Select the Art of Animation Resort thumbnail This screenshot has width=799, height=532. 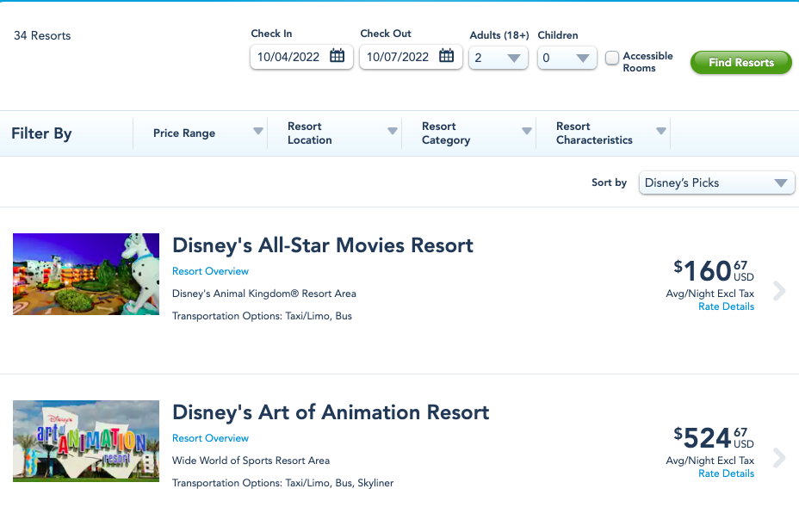coord(86,442)
